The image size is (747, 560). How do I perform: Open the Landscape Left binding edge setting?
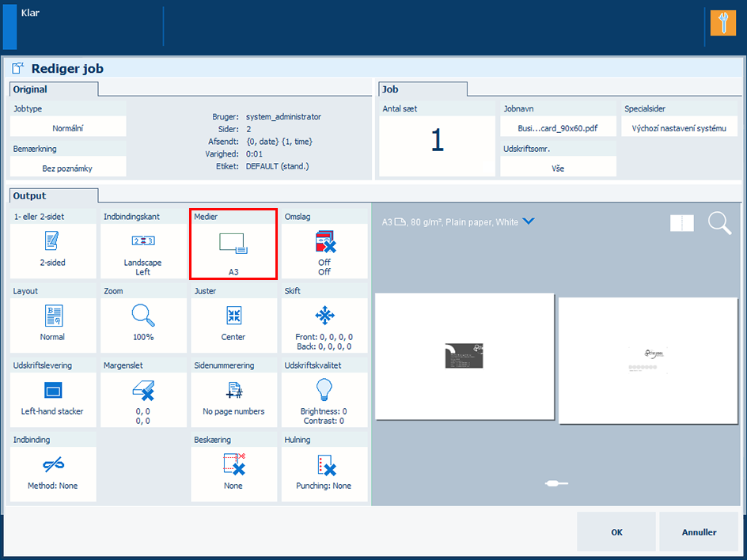142,242
